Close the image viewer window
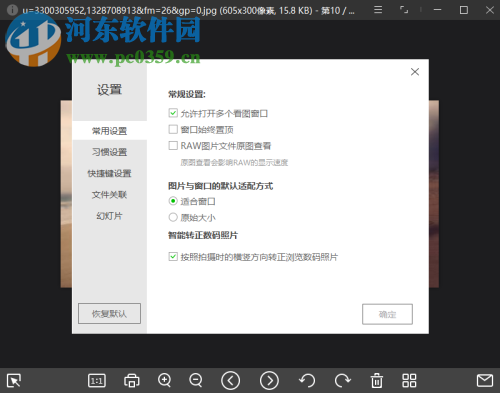The image size is (500, 393). tap(490, 10)
